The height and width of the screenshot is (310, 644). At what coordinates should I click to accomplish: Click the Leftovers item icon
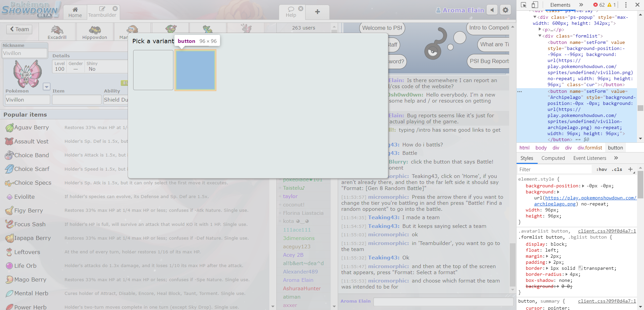tap(9, 252)
